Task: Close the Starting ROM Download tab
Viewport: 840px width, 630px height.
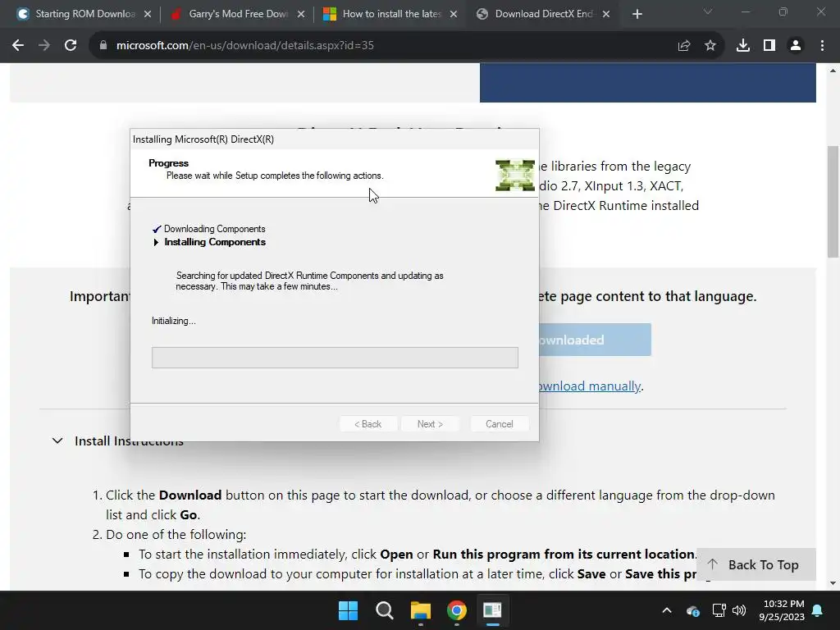Action: (x=148, y=14)
